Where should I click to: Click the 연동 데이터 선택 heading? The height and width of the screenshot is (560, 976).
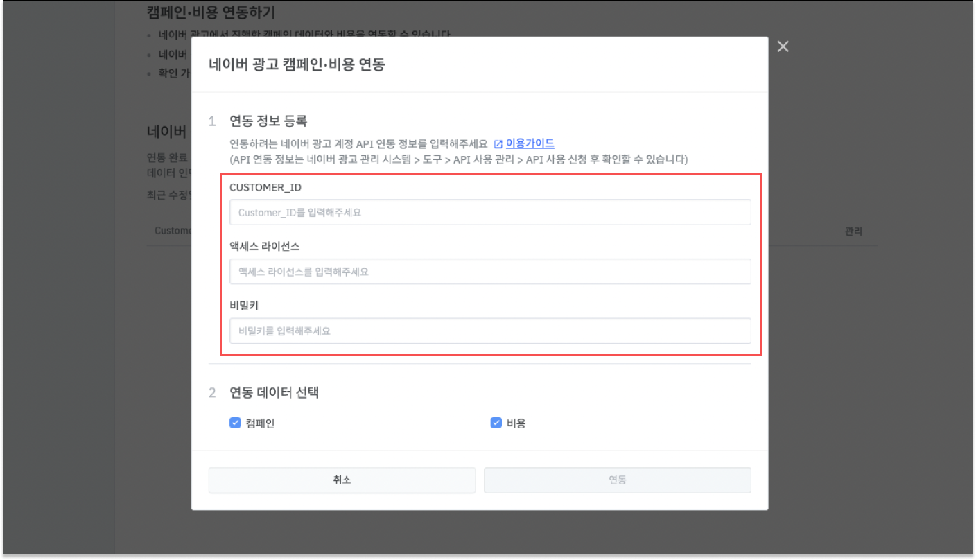274,392
